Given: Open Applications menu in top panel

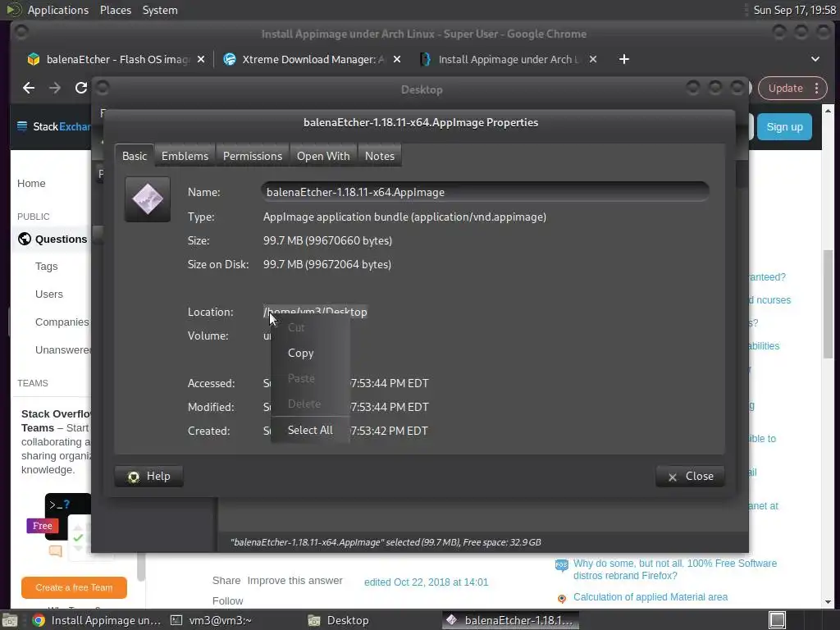Looking at the screenshot, I should [58, 10].
